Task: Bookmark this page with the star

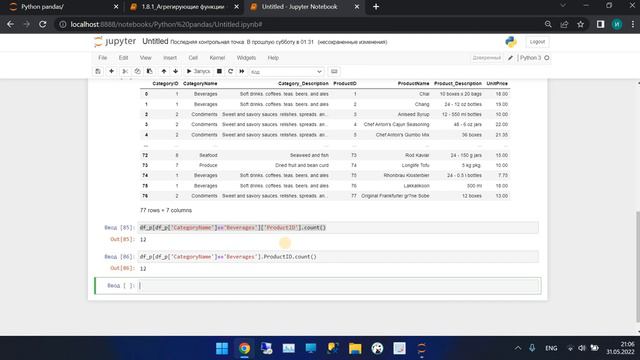Action: tap(581, 24)
